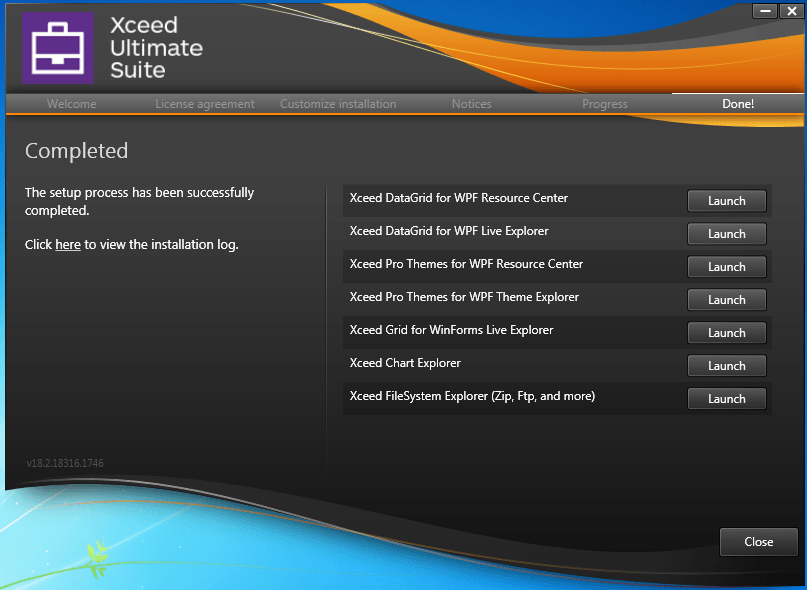Click the 'Xceed FileSystem Explorer (Zip, Ftp, and more)' label
Image resolution: width=807 pixels, height=590 pixels.
[472, 396]
